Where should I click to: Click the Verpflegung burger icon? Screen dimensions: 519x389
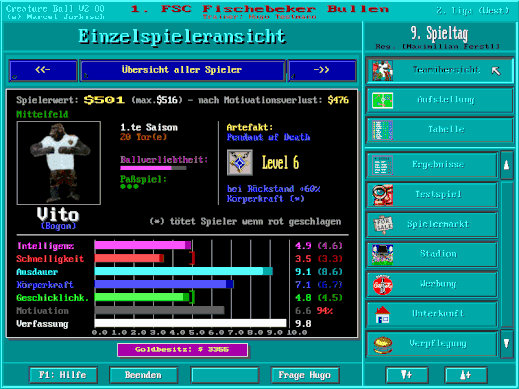click(x=382, y=345)
